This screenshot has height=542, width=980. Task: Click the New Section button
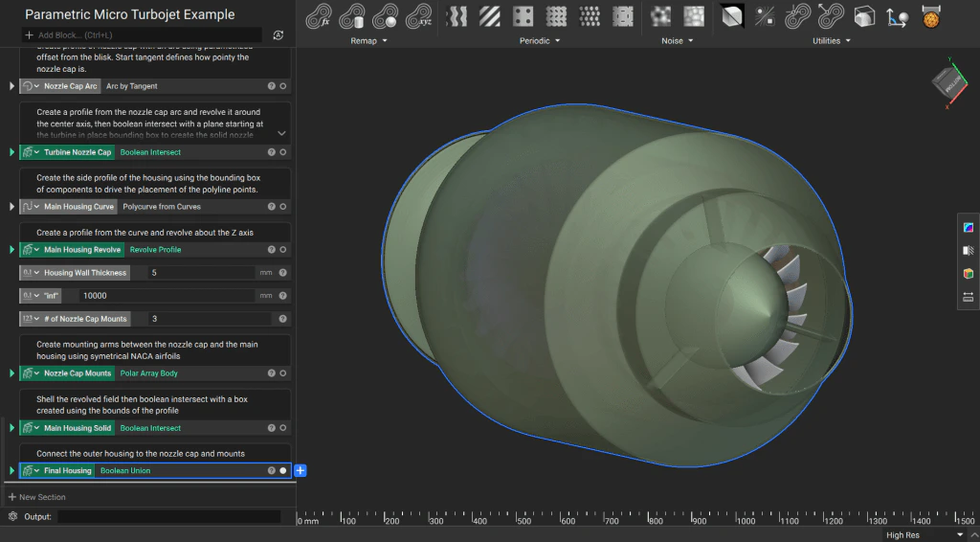36,497
